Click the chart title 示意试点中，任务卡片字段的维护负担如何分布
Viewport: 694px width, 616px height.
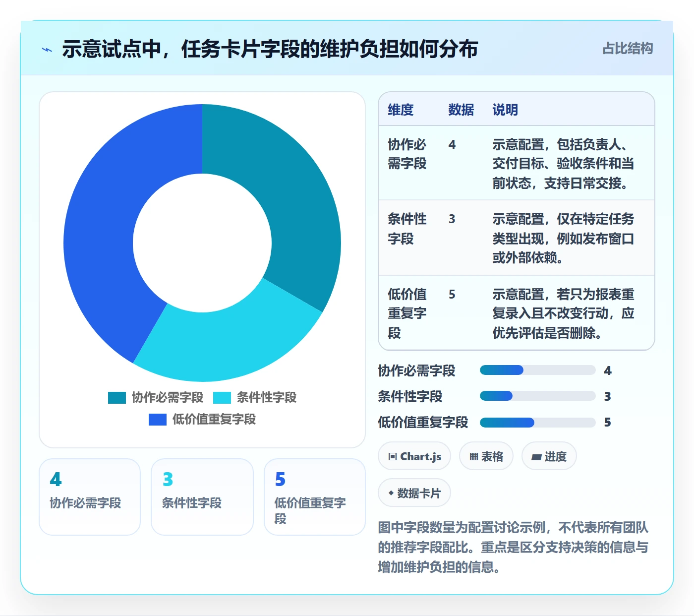(270, 49)
